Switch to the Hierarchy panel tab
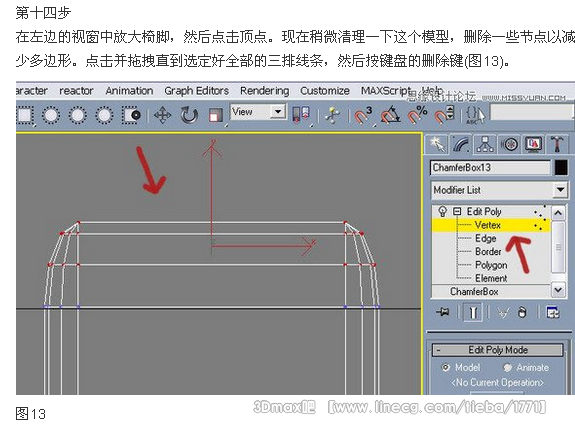 click(x=485, y=144)
